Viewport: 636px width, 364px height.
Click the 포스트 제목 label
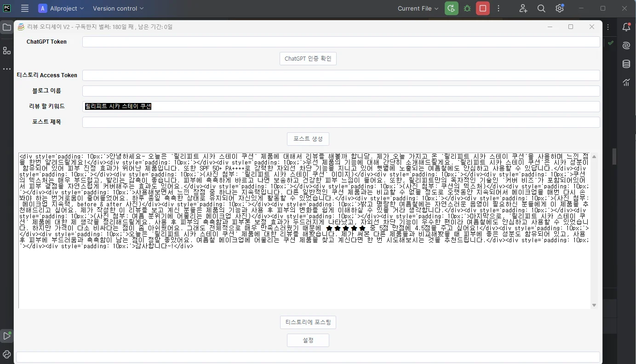click(46, 122)
